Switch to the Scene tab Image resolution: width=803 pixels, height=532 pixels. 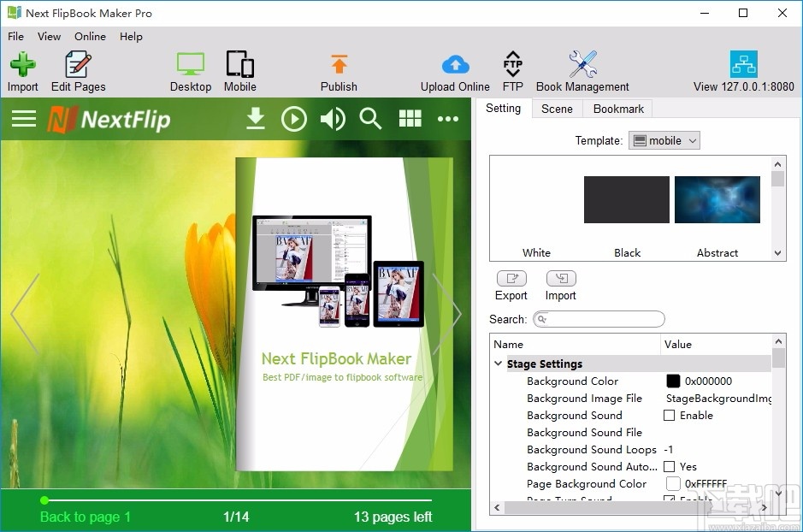[x=557, y=109]
